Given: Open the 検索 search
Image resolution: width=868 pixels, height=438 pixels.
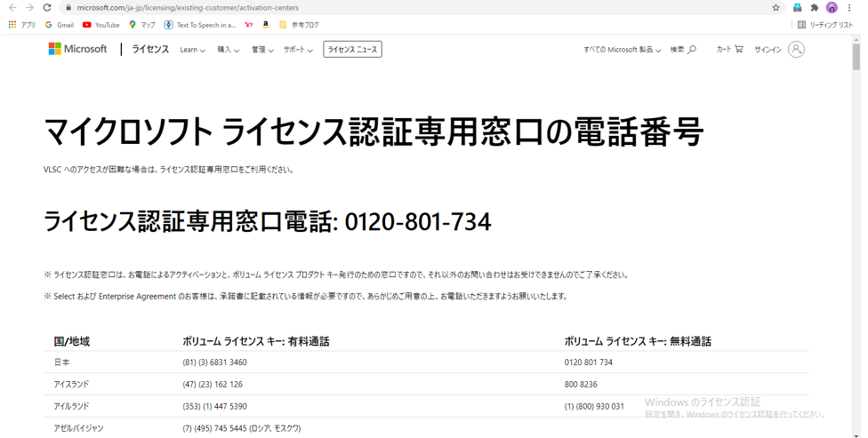Looking at the screenshot, I should point(683,49).
